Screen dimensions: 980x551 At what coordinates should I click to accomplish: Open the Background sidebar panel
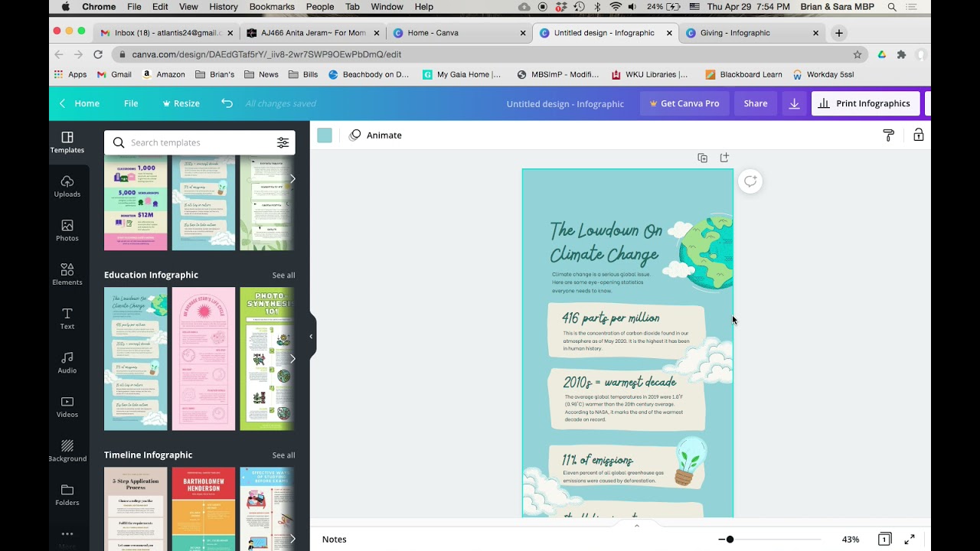tap(67, 451)
